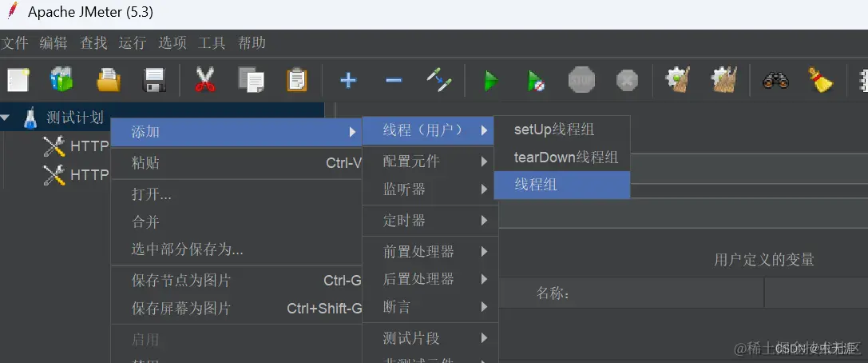
Task: Open the 编辑 menu
Action: click(54, 42)
